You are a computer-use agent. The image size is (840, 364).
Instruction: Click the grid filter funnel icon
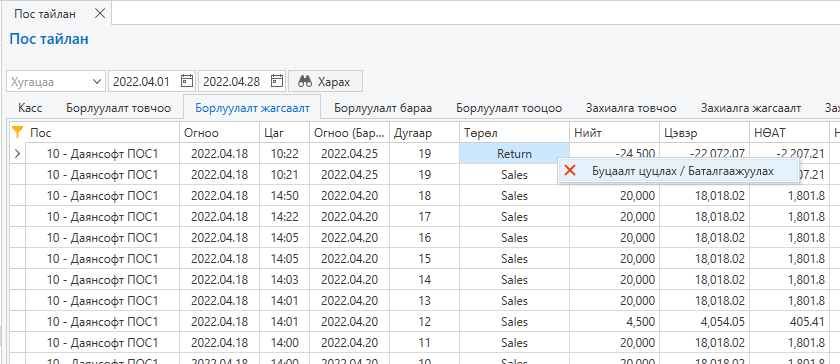[x=18, y=132]
